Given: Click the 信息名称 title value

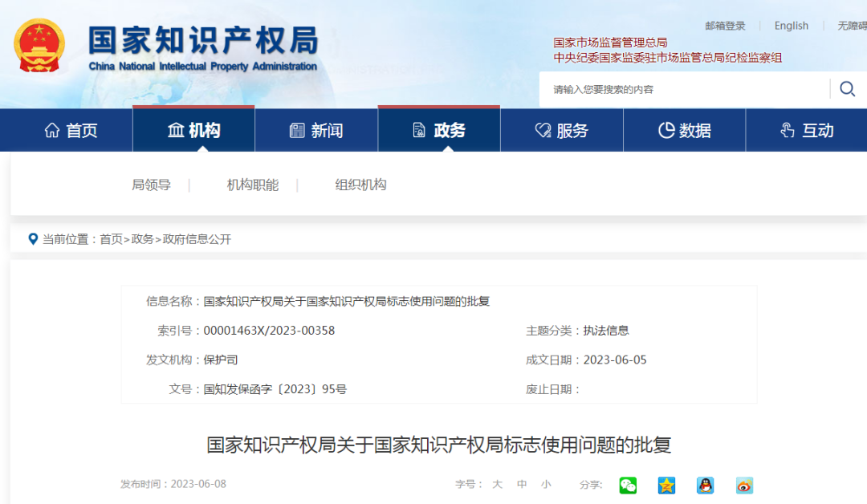Looking at the screenshot, I should click(347, 301).
